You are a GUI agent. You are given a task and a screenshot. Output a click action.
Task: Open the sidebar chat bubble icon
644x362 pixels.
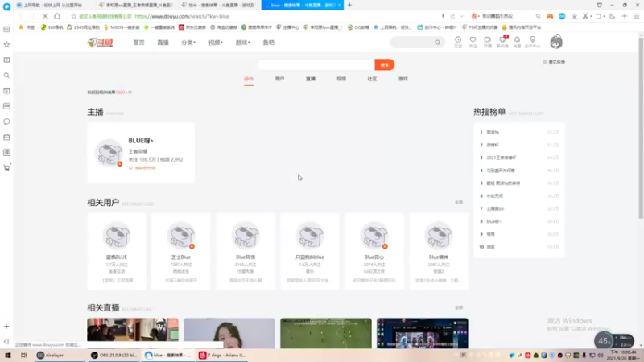(x=6, y=121)
